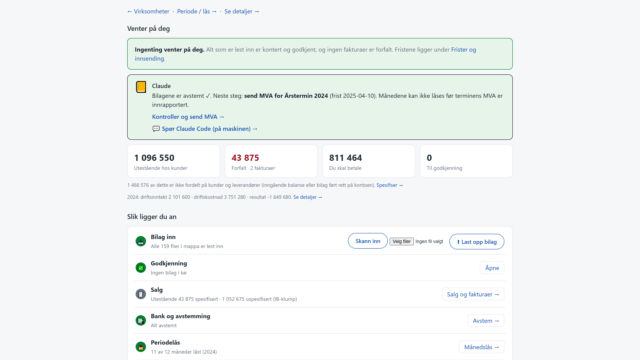Open Spør Claude Code link
Viewport: 640px width, 360px height.
pyautogui.click(x=209, y=129)
